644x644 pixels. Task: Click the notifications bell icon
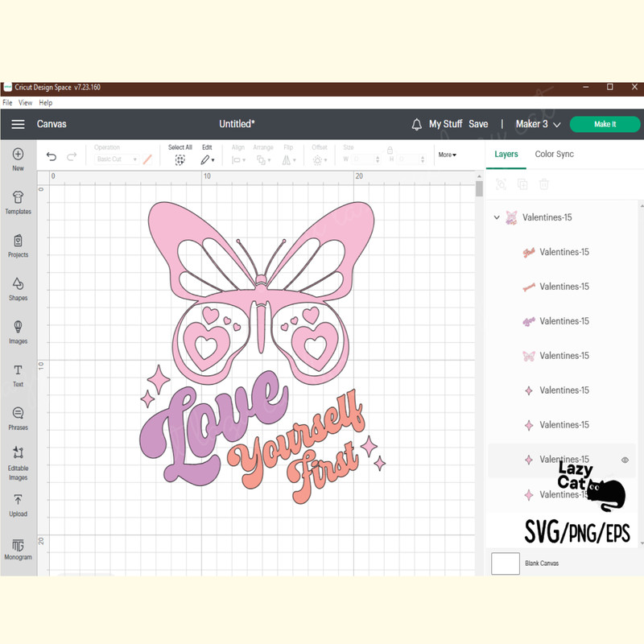416,124
